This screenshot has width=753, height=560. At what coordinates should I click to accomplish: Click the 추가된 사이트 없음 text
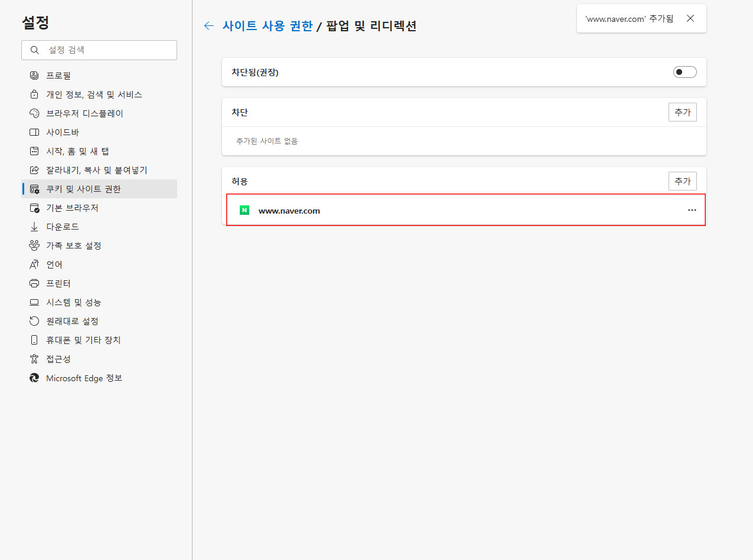[x=267, y=141]
